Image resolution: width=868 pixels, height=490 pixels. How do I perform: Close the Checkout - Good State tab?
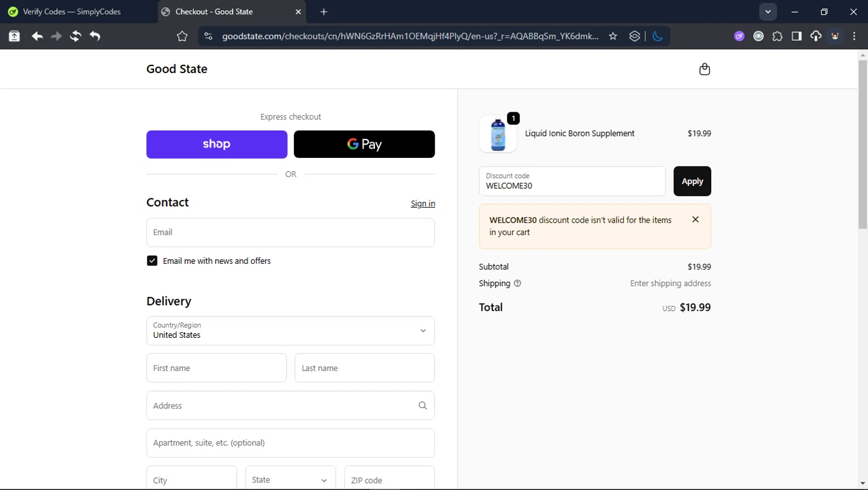point(298,12)
